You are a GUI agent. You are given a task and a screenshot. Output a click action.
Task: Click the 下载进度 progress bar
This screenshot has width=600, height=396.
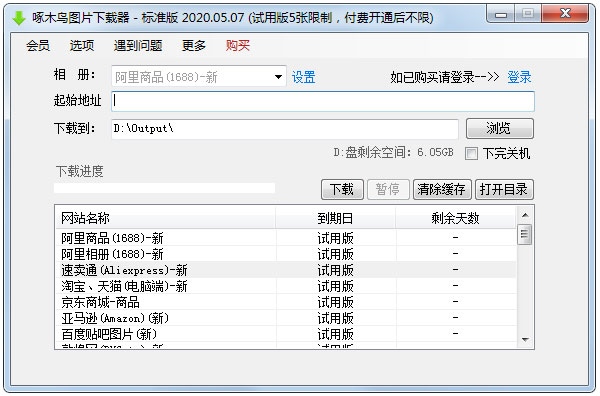(x=165, y=188)
